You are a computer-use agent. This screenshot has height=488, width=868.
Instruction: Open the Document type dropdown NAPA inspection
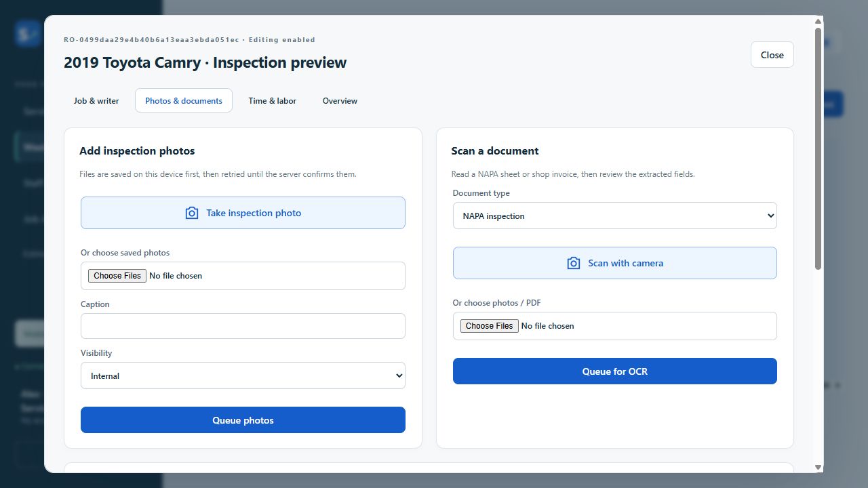(614, 216)
